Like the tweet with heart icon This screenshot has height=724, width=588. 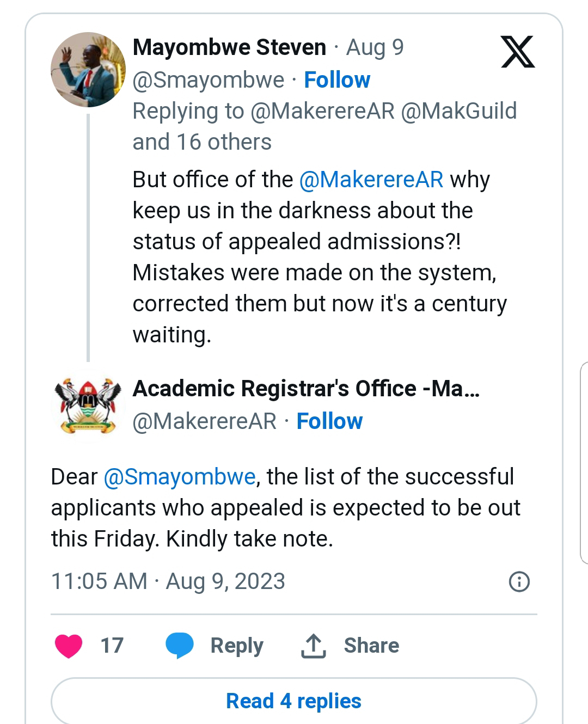[x=69, y=646]
